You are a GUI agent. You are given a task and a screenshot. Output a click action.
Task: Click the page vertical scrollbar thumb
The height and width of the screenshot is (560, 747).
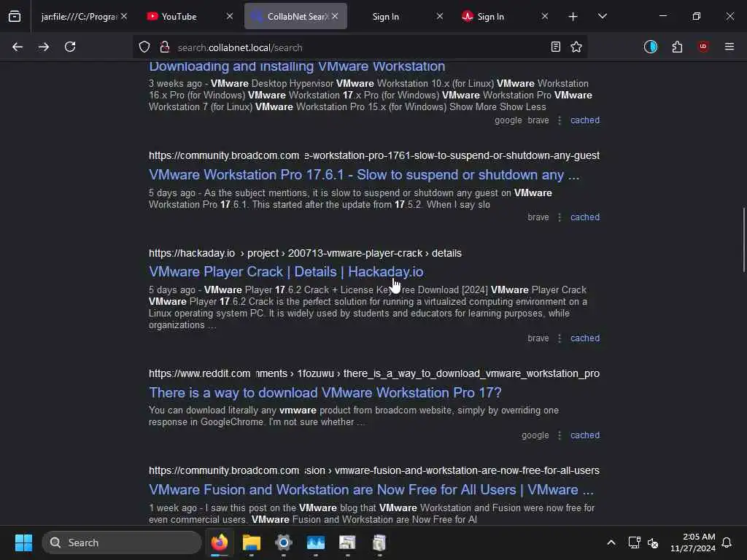pos(743,239)
